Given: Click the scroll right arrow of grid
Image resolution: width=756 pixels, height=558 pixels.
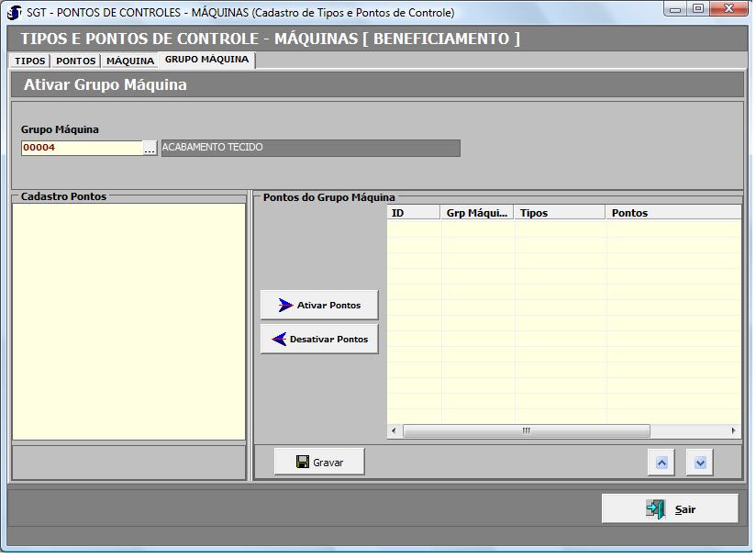Looking at the screenshot, I should click(x=733, y=431).
